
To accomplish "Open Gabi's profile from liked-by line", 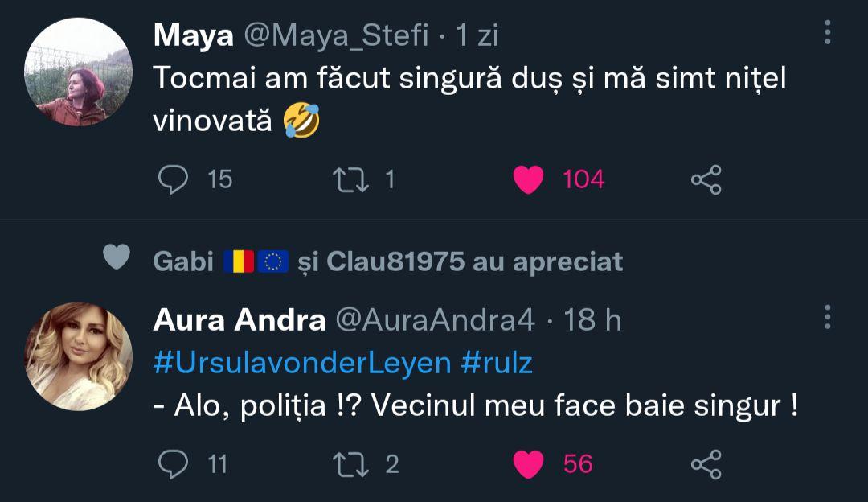I will click(x=182, y=261).
